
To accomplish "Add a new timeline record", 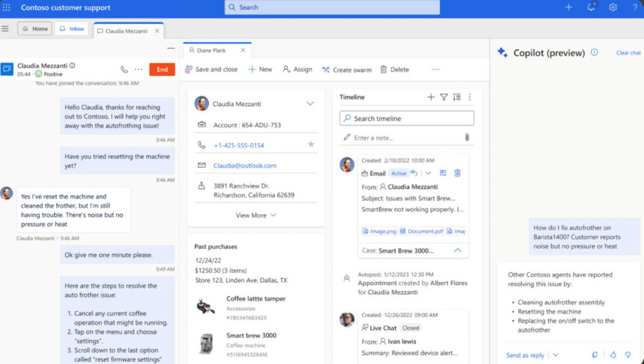I will pos(431,97).
